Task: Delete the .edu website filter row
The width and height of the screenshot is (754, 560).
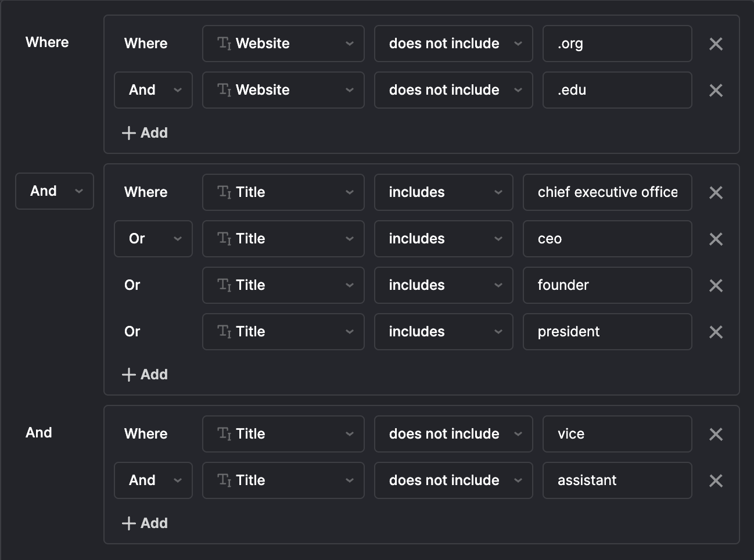Action: pyautogui.click(x=716, y=91)
